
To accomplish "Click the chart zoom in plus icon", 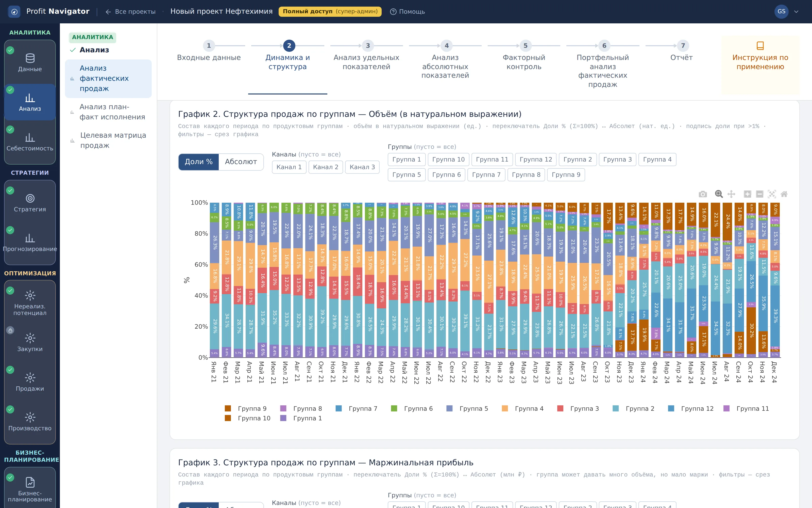I will tap(747, 194).
